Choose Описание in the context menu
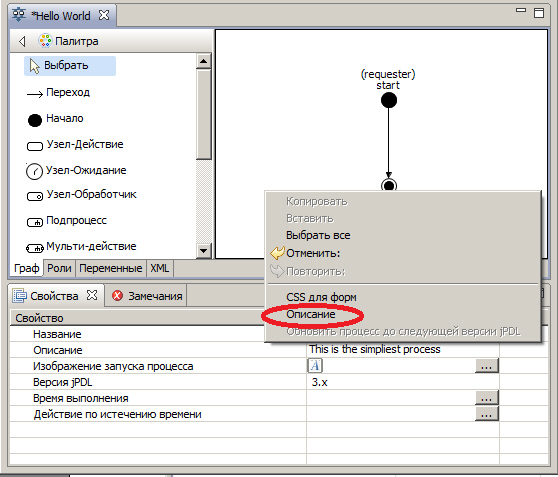558x477 pixels. 311,315
